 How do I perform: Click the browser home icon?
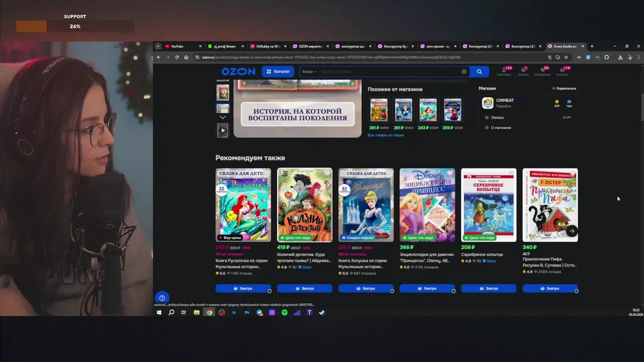186,57
